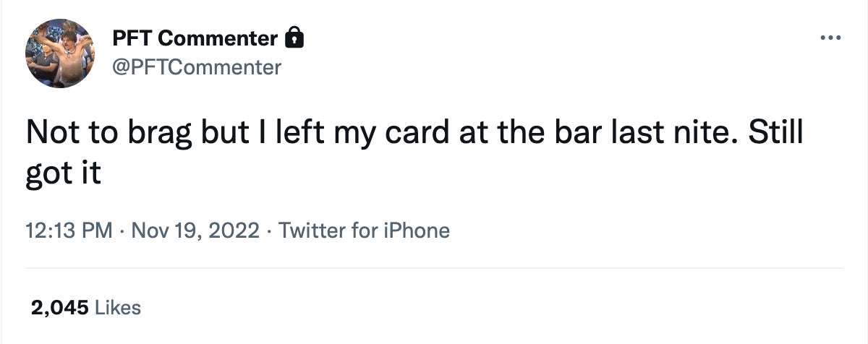The width and height of the screenshot is (868, 344).
Task: Click the 12:13 PM timestamp
Action: point(68,231)
